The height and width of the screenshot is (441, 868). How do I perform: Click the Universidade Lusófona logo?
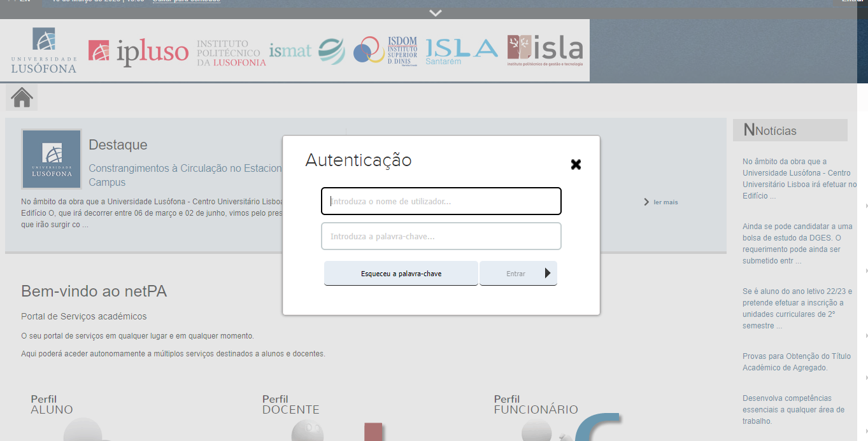43,50
